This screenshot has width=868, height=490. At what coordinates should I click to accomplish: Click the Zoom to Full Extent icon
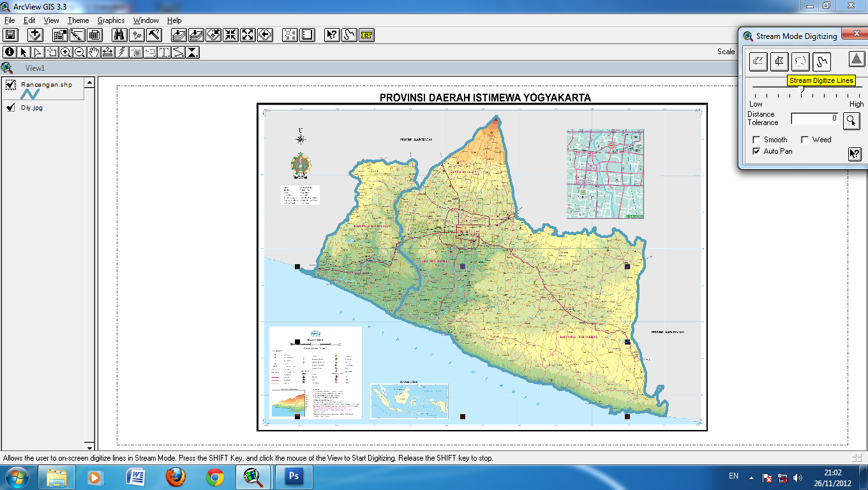[246, 35]
